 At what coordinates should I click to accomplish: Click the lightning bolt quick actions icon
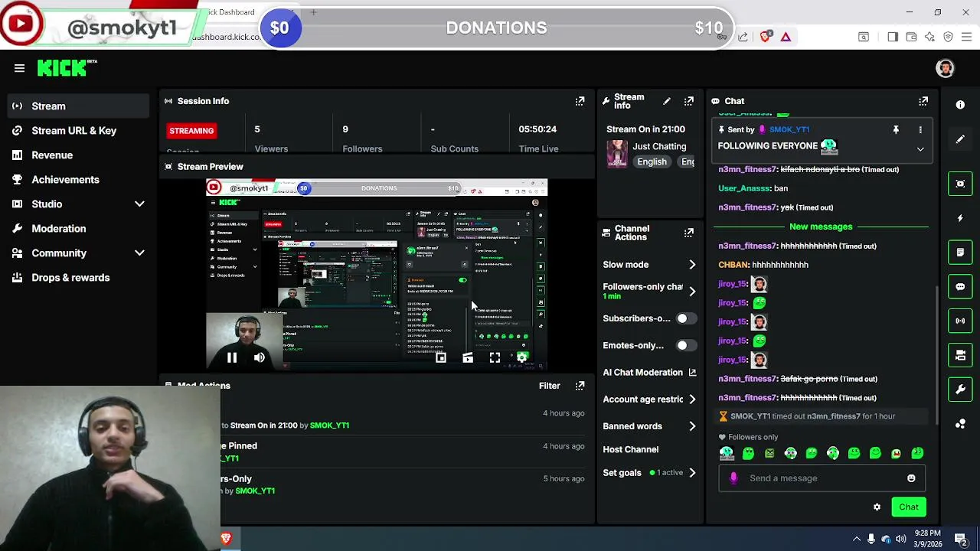960,218
